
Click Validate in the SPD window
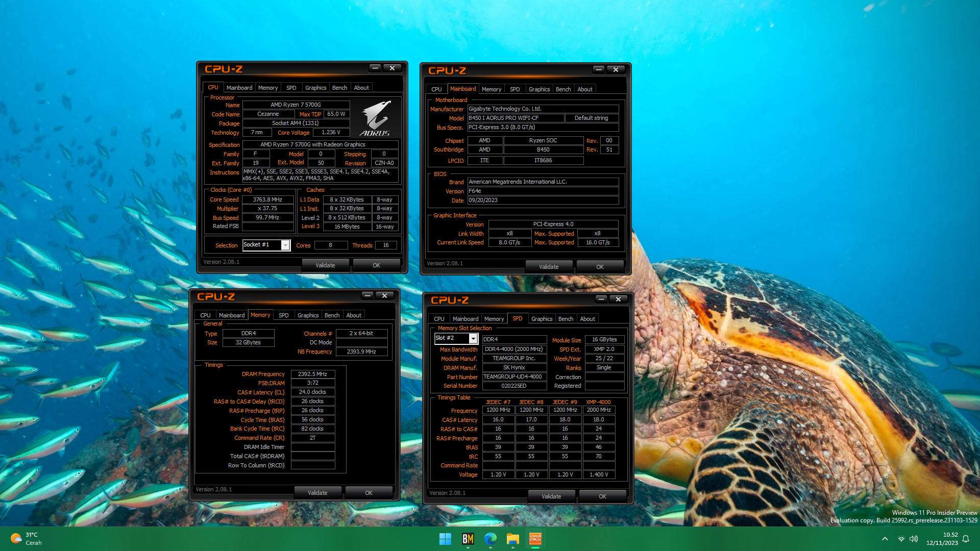click(x=551, y=496)
